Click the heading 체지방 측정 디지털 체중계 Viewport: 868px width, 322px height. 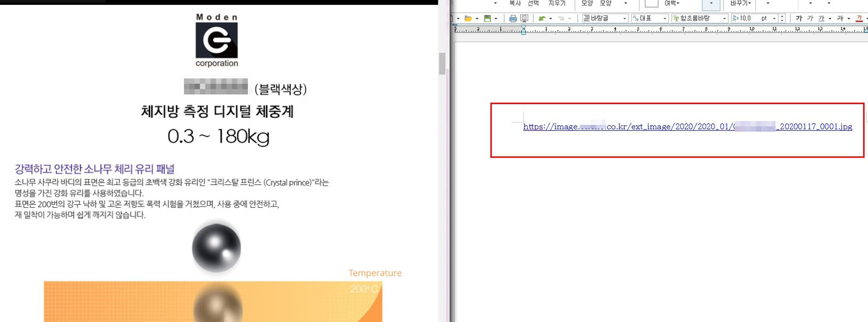[217, 112]
